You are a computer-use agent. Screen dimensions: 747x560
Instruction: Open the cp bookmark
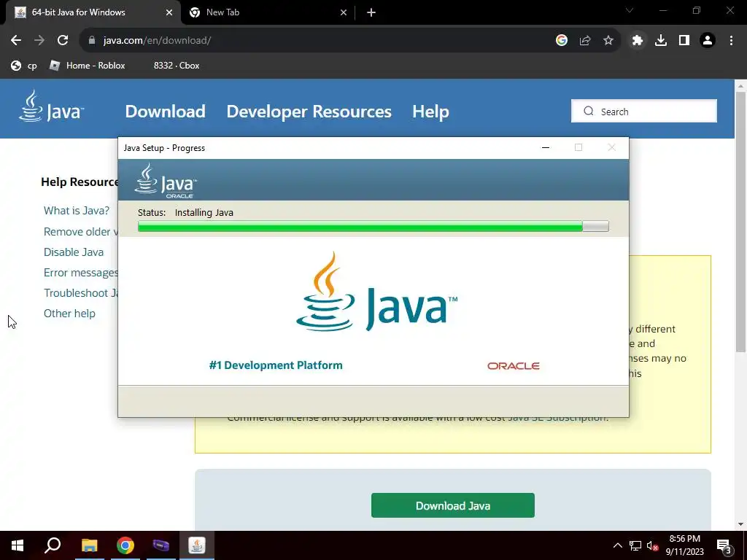(24, 66)
